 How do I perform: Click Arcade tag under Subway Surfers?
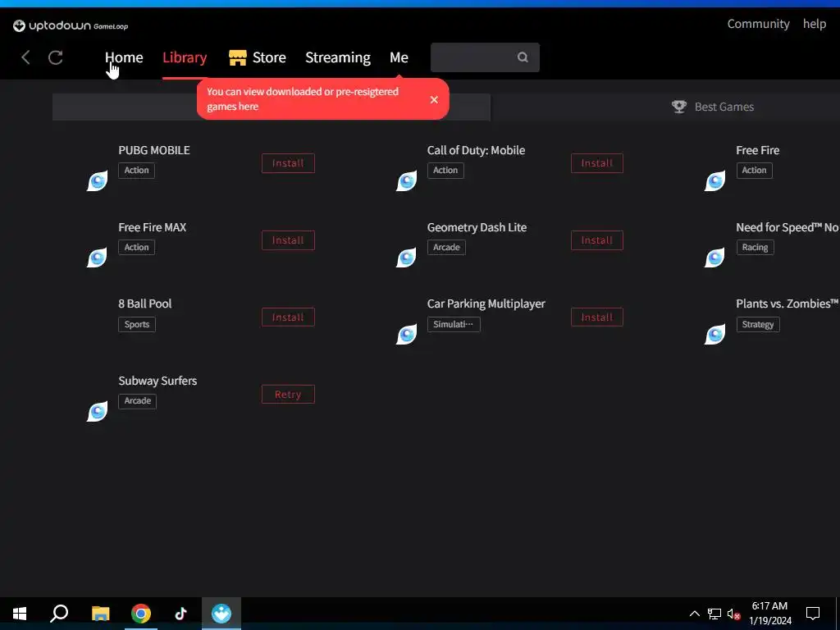point(137,400)
